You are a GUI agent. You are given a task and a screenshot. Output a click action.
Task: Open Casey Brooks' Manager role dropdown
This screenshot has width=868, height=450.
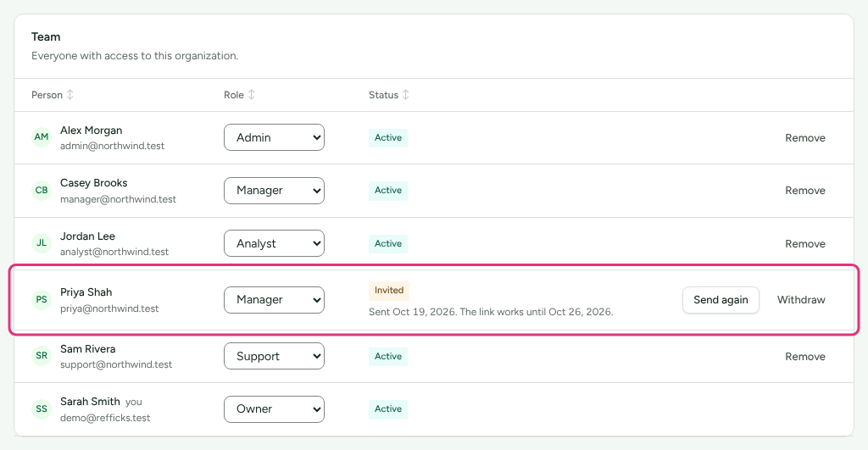coord(274,191)
